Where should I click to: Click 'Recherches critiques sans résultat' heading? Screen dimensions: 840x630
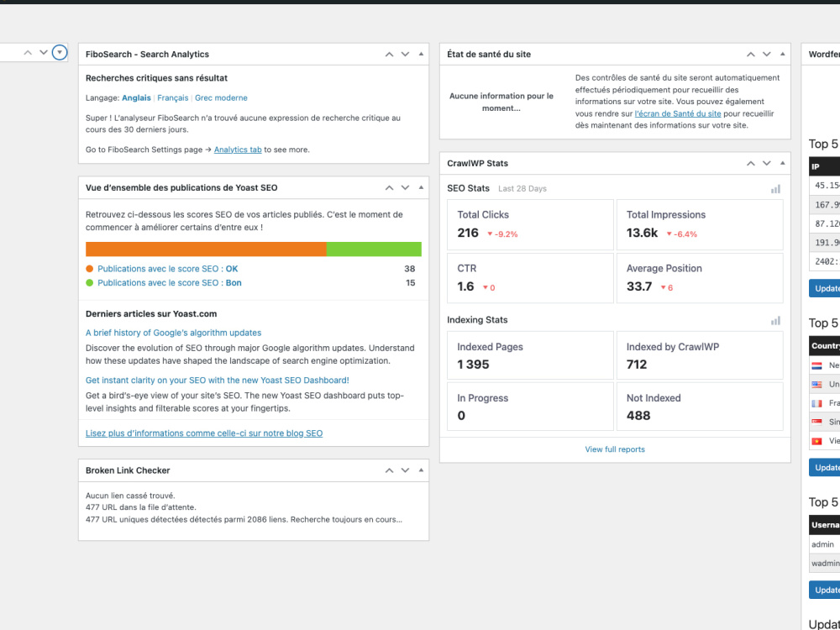156,78
